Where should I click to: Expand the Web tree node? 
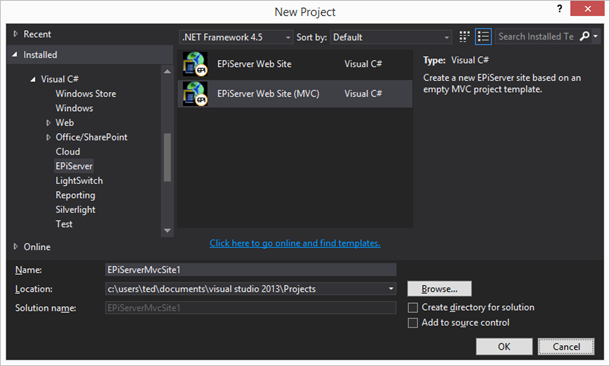48,123
